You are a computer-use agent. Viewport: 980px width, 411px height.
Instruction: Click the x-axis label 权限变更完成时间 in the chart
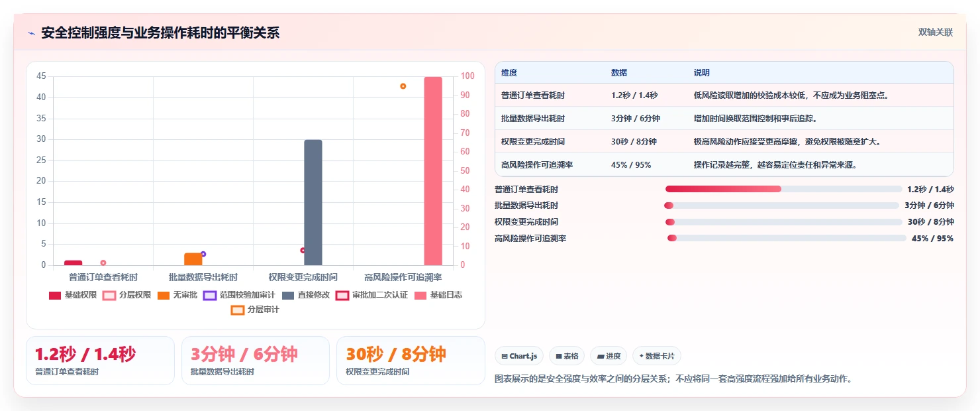303,277
